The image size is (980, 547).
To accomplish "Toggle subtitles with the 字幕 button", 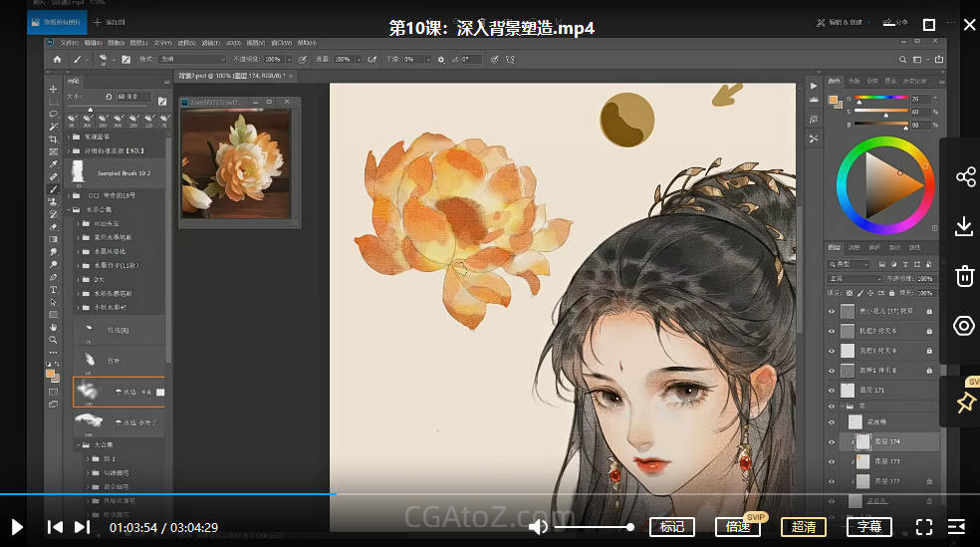I will pos(868,527).
